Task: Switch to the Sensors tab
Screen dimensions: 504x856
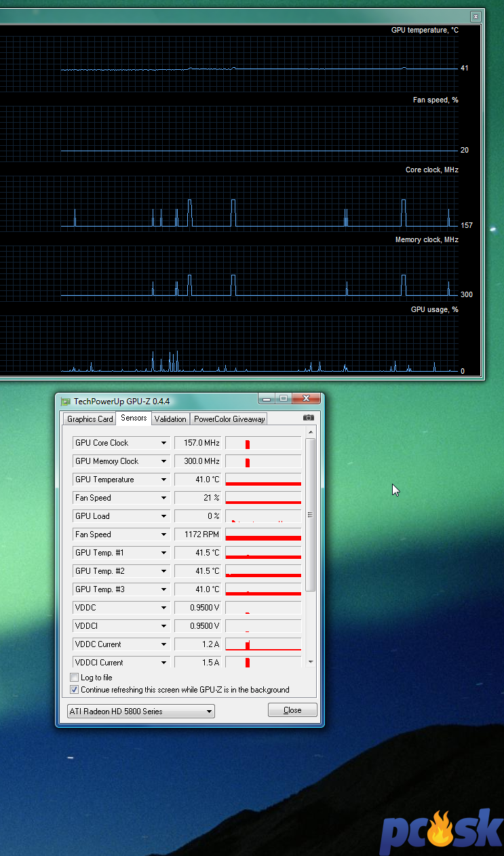Action: [134, 418]
